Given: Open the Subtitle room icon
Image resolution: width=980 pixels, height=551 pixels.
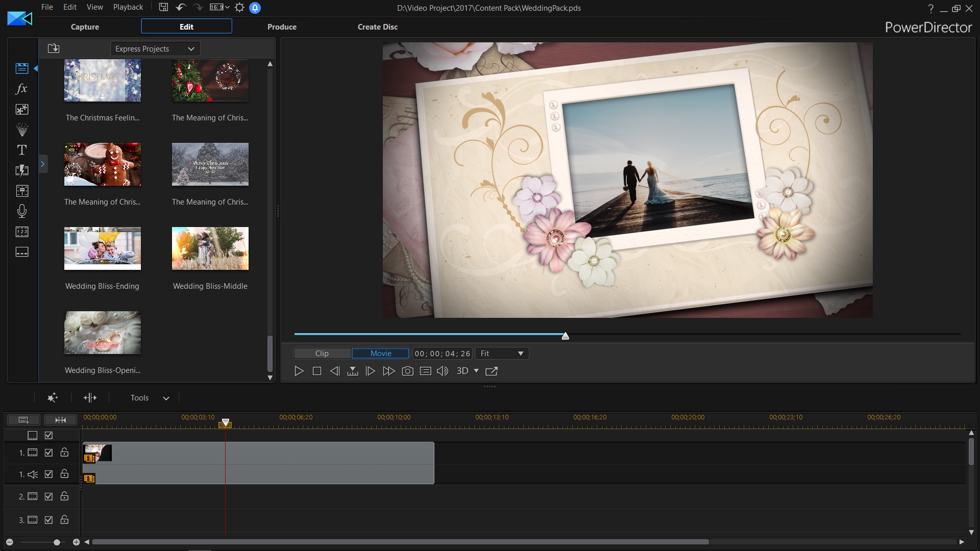Looking at the screenshot, I should point(21,252).
